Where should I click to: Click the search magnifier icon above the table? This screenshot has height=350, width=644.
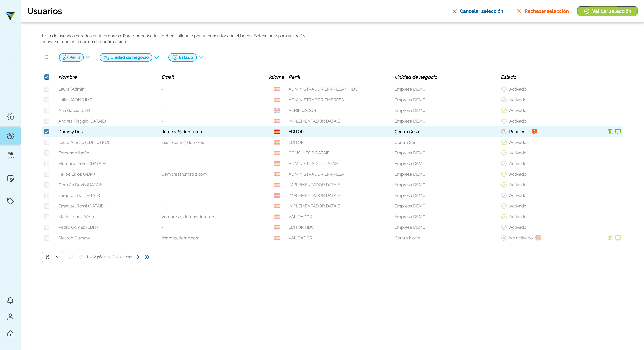47,57
